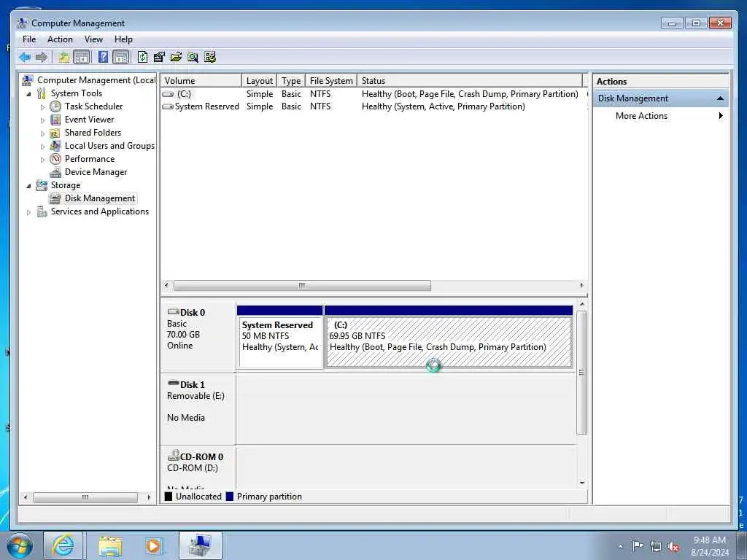This screenshot has height=560, width=747.
Task: Expand the Shared Folders node arrow
Action: coord(42,133)
